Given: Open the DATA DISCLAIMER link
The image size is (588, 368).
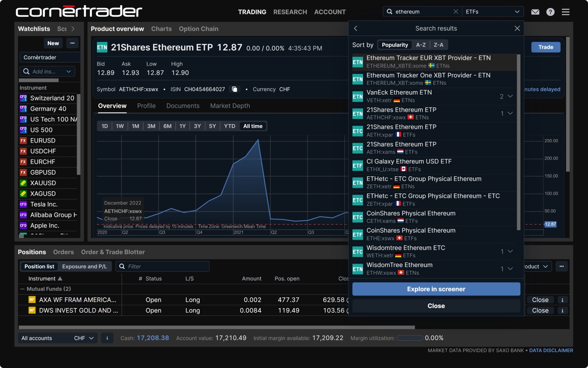Looking at the screenshot, I should pos(551,350).
